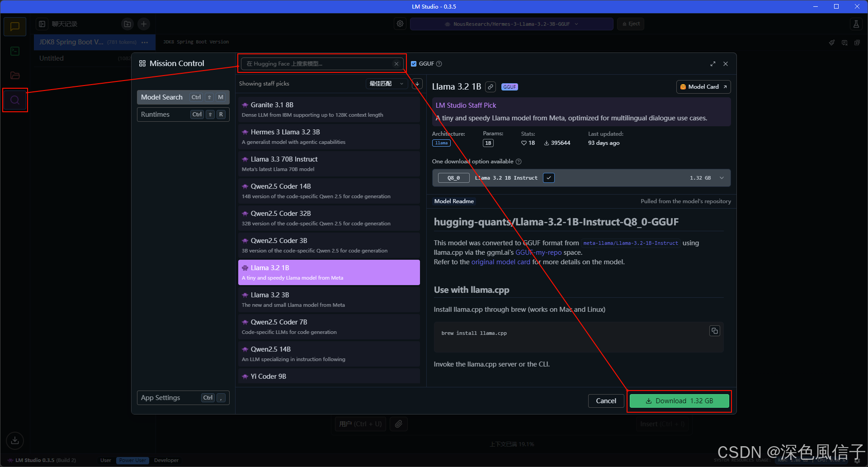The height and width of the screenshot is (467, 868).
Task: Click the attach file paperclip icon
Action: coord(398,424)
